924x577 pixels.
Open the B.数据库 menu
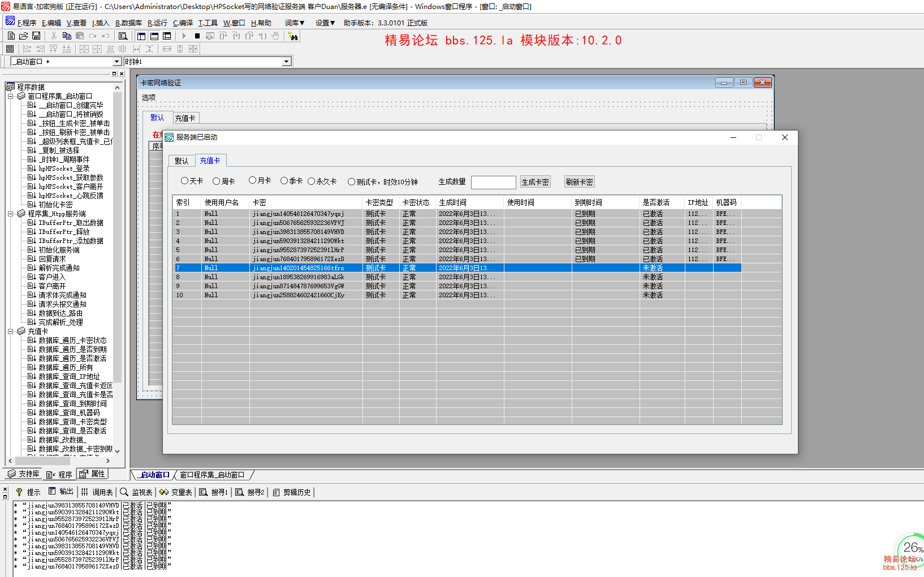click(x=128, y=23)
